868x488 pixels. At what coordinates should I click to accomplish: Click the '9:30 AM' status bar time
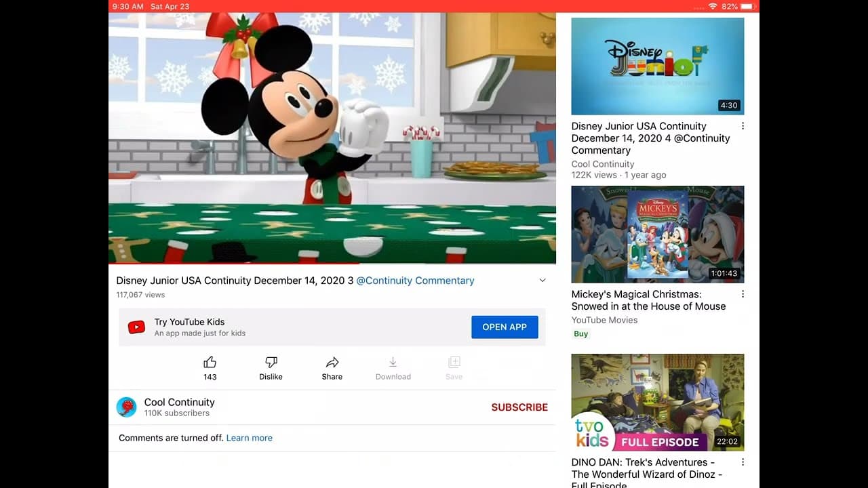[x=128, y=6]
